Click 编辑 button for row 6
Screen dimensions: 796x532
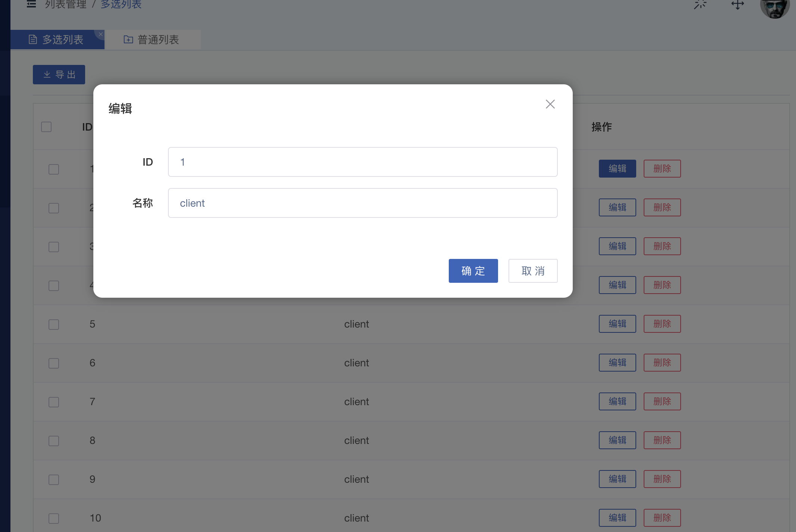[617, 363]
